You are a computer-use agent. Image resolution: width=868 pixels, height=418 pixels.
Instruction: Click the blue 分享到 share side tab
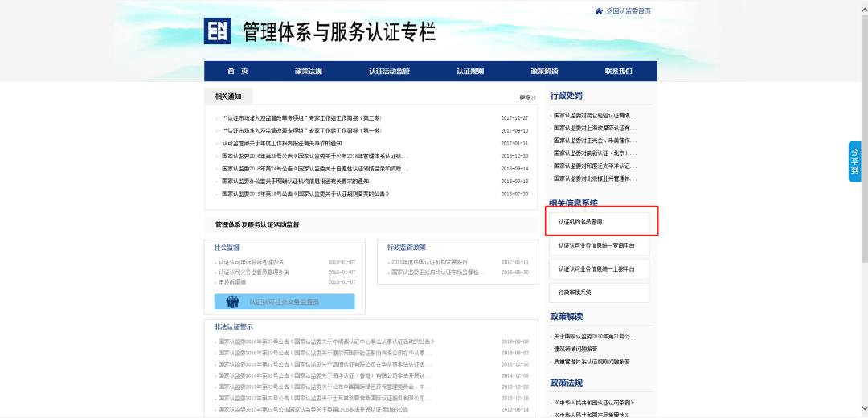[854, 162]
